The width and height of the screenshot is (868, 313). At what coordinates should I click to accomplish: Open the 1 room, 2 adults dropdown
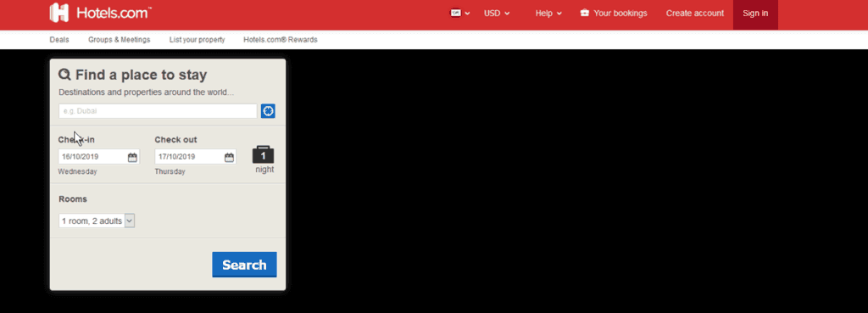pos(97,221)
